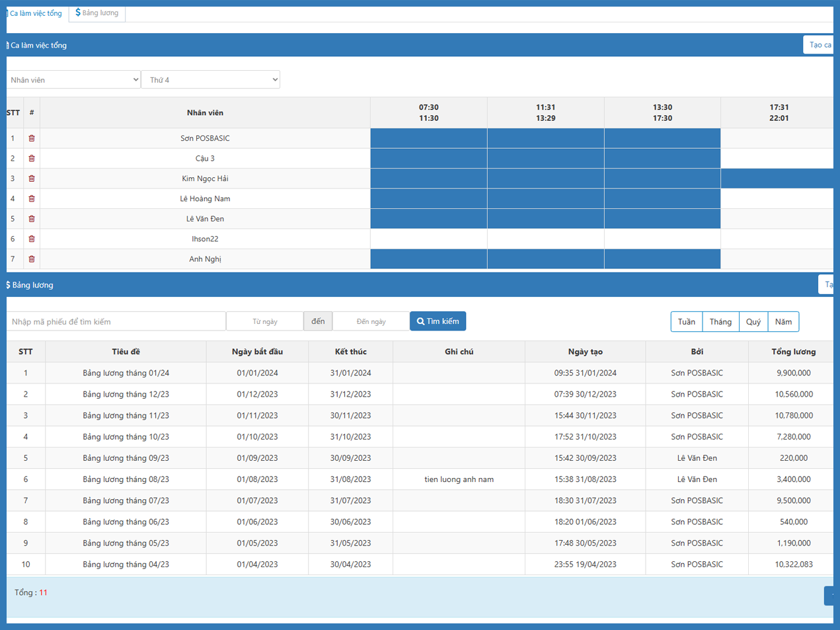The image size is (840, 630).
Task: Click trash icon for Cậu 3
Action: [32, 159]
